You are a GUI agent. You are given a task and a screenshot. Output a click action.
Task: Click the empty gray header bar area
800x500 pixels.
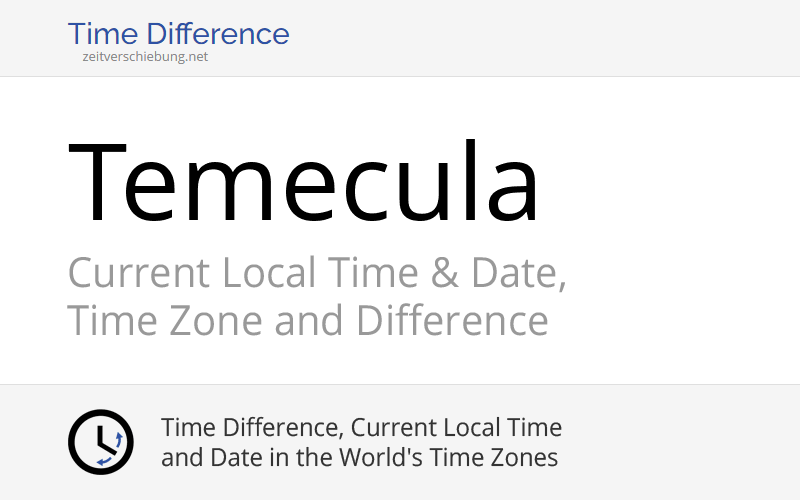(x=550, y=38)
